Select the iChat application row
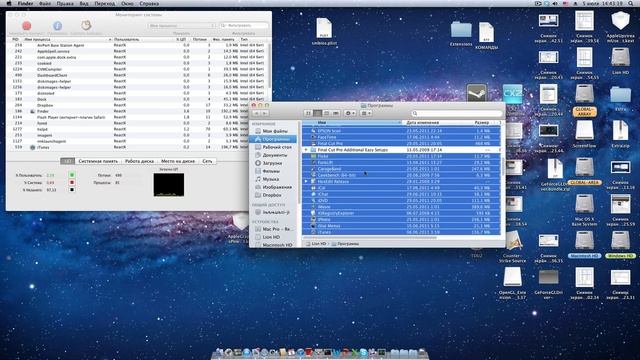 [x=401, y=194]
